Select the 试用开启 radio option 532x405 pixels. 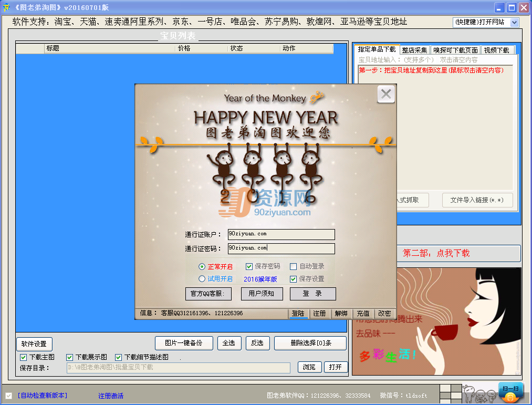pos(202,279)
